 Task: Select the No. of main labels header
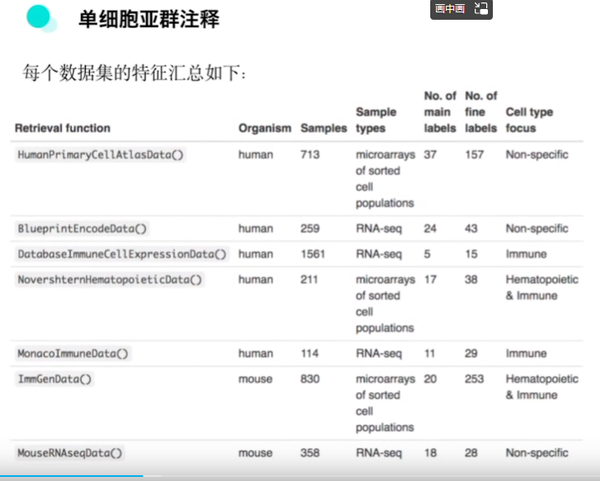click(440, 112)
